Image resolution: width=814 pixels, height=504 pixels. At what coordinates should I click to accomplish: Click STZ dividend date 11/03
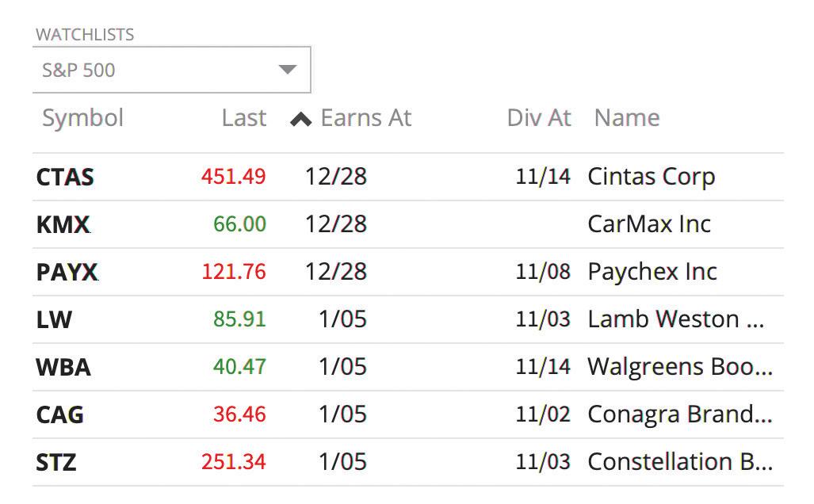click(543, 462)
